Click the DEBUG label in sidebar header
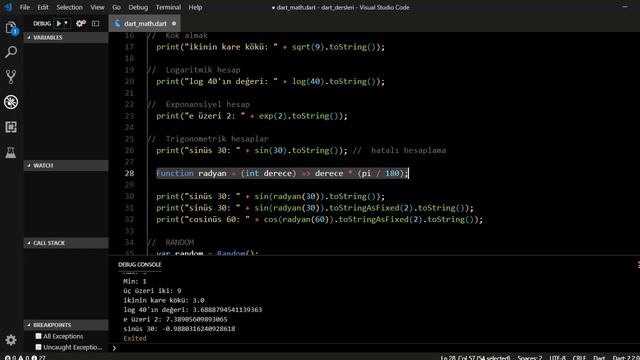 [x=42, y=24]
